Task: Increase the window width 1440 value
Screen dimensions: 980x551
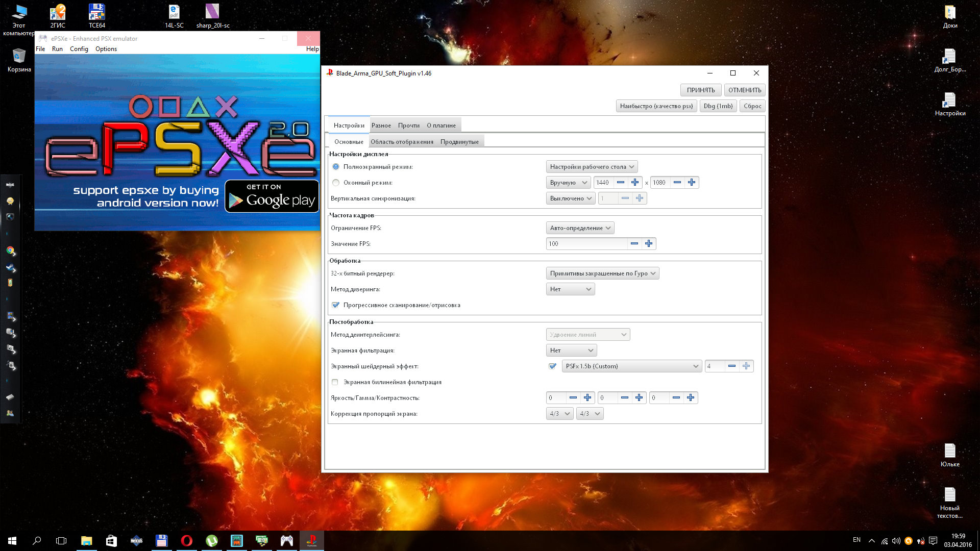Action: [x=635, y=183]
